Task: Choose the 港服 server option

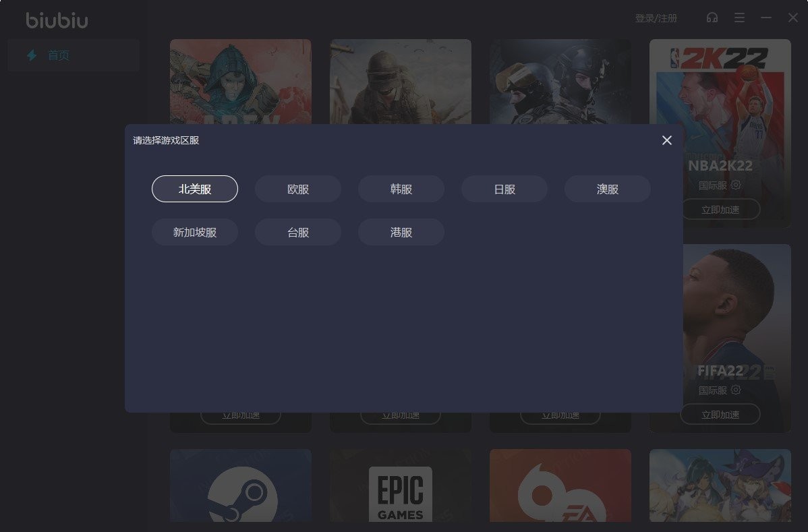Action: click(401, 232)
